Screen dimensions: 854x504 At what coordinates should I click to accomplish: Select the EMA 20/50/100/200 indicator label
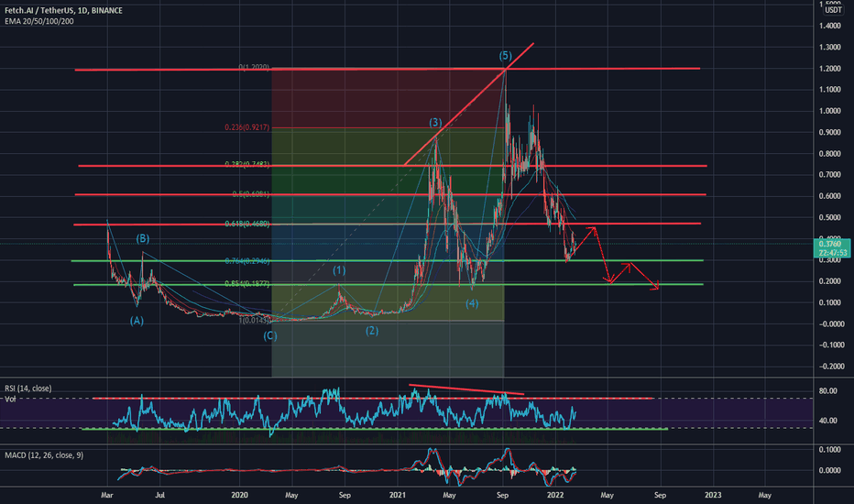point(39,21)
